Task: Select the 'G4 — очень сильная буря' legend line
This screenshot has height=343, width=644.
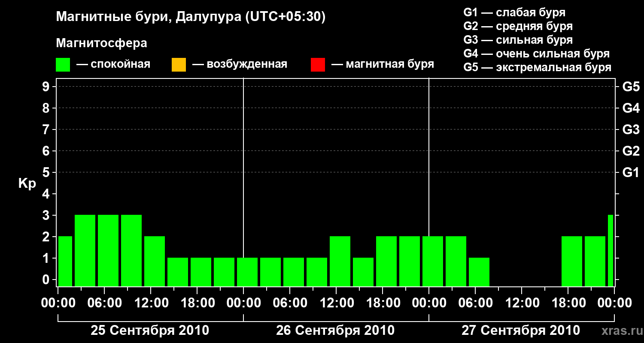Action: [x=537, y=54]
